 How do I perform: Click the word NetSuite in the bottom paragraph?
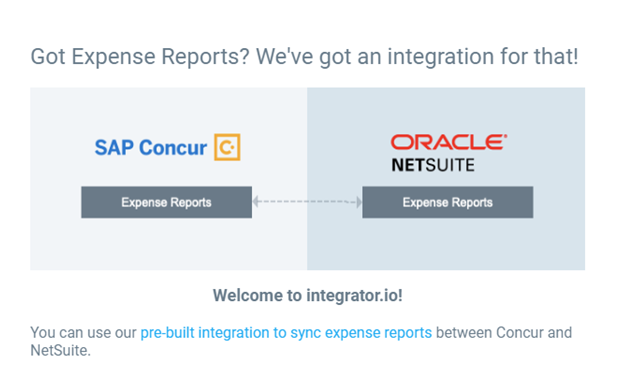point(60,350)
